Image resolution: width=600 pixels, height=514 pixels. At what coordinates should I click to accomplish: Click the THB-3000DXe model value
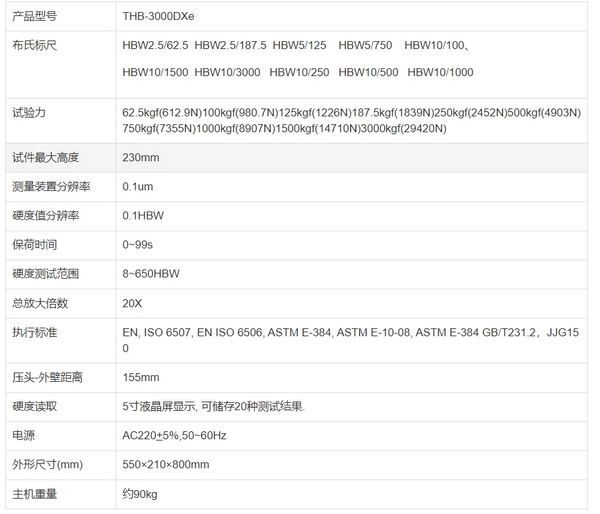pos(158,16)
